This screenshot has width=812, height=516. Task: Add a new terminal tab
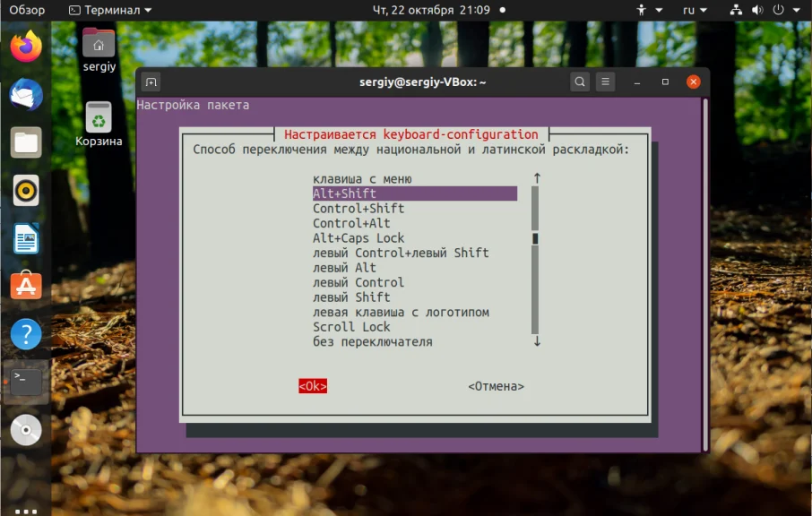click(151, 82)
